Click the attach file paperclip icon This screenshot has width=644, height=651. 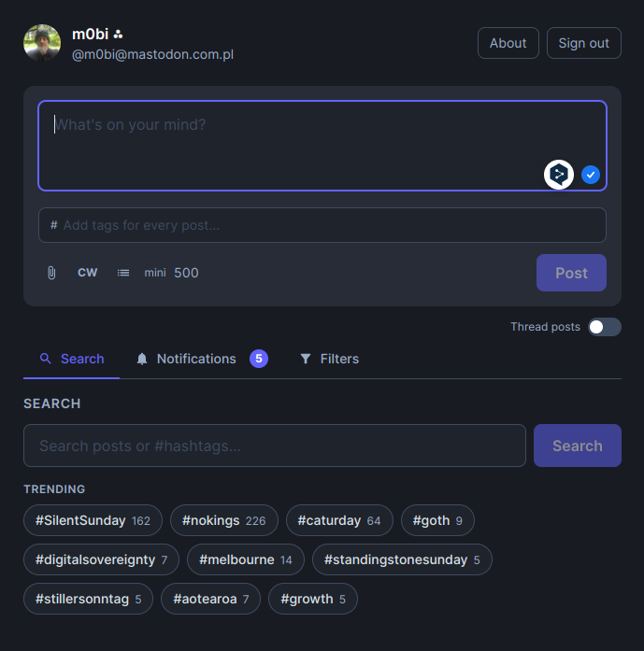tap(51, 273)
